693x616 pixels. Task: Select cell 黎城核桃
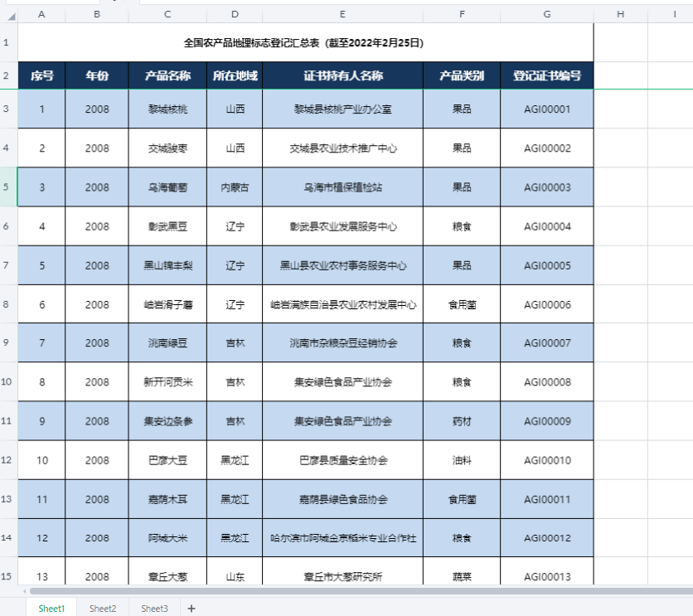point(167,109)
